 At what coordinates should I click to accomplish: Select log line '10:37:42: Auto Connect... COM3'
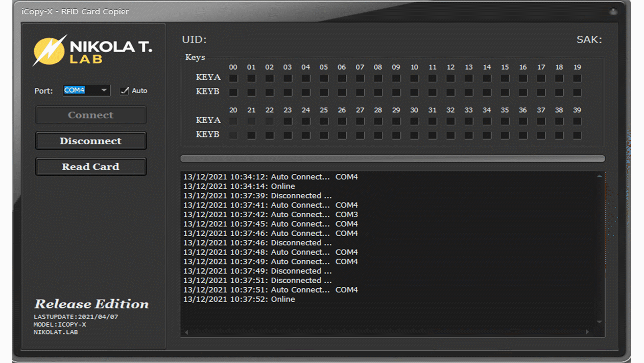pos(271,214)
